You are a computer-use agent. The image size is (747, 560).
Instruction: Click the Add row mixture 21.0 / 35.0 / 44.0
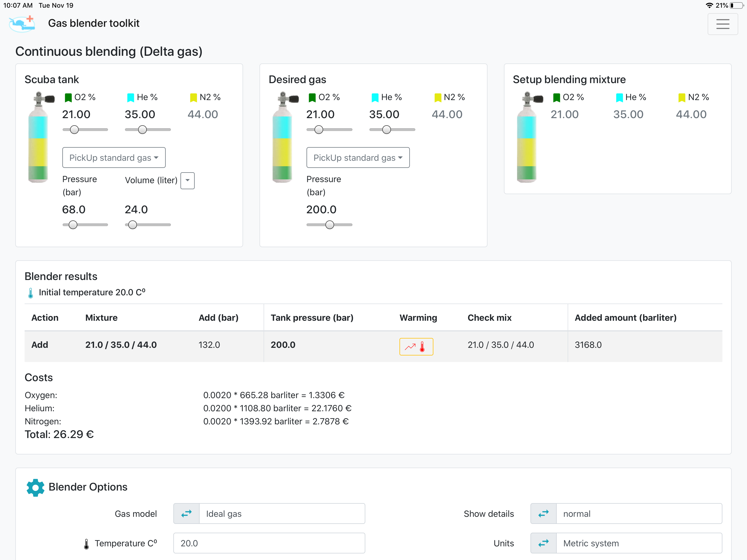(121, 345)
